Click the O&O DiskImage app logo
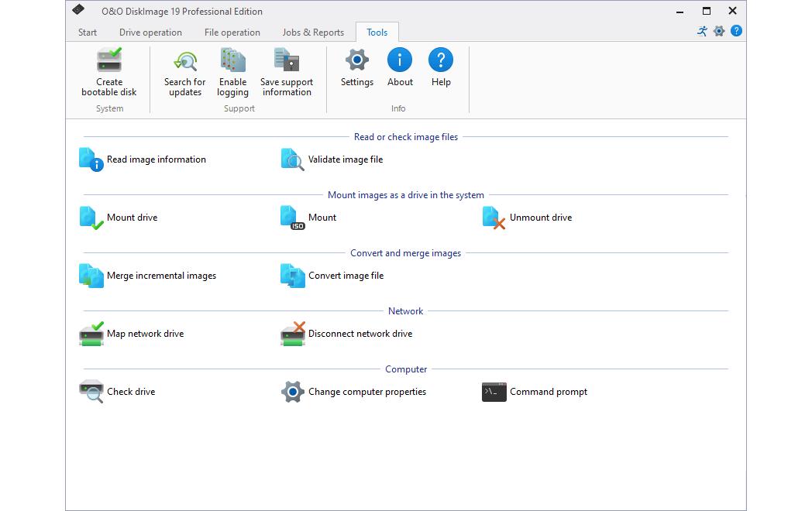812x511 pixels. pyautogui.click(x=78, y=9)
